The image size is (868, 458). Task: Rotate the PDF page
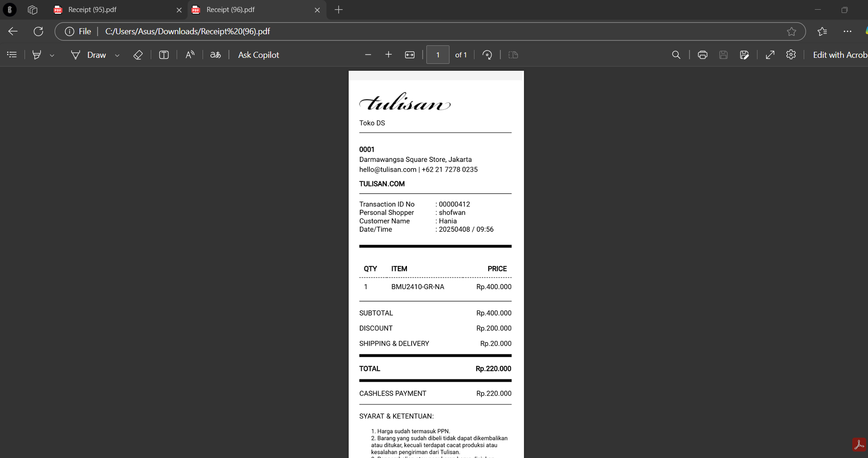click(487, 55)
